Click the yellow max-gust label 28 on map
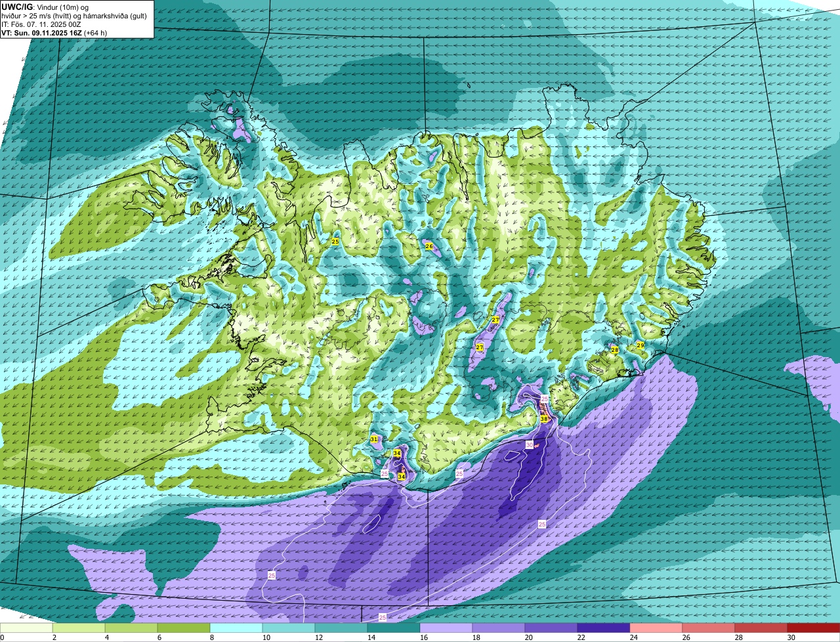840x642 pixels. click(615, 351)
